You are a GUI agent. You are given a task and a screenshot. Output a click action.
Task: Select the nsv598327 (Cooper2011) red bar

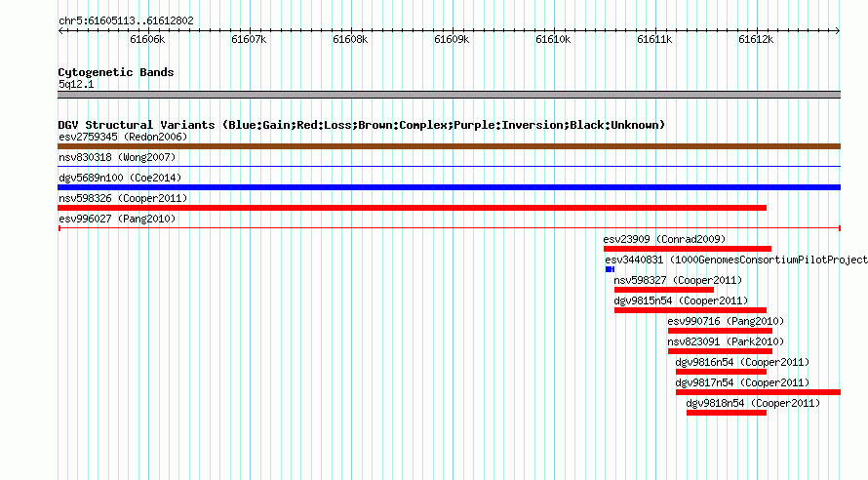pyautogui.click(x=664, y=290)
